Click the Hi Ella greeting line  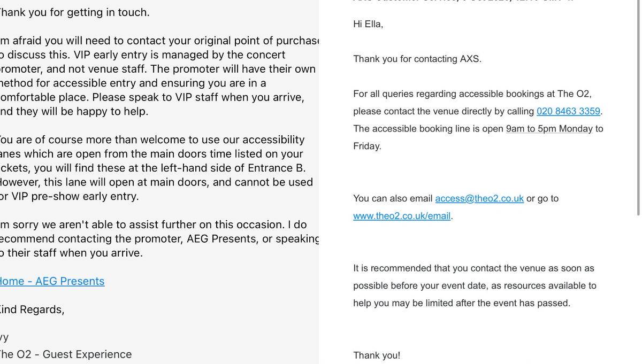click(x=368, y=24)
